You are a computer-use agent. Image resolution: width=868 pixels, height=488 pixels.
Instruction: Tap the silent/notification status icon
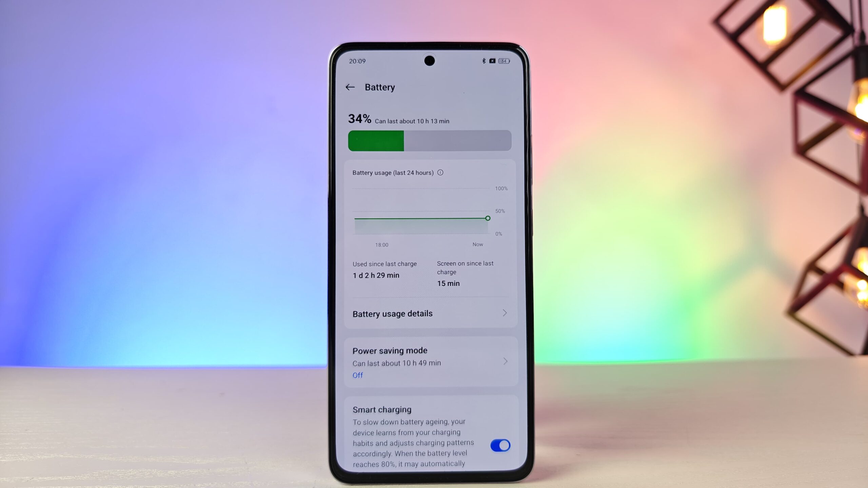492,60
